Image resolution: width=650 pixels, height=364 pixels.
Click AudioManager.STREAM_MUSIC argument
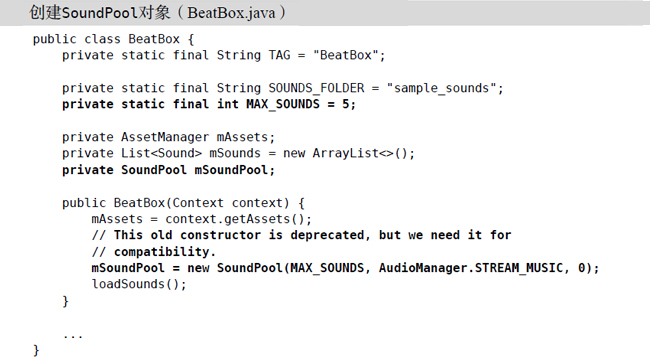point(471,268)
